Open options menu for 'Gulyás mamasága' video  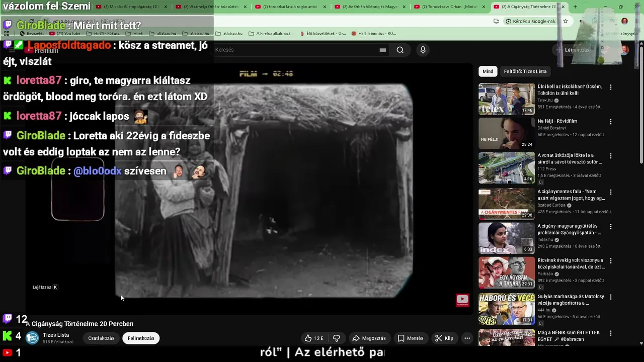click(611, 297)
